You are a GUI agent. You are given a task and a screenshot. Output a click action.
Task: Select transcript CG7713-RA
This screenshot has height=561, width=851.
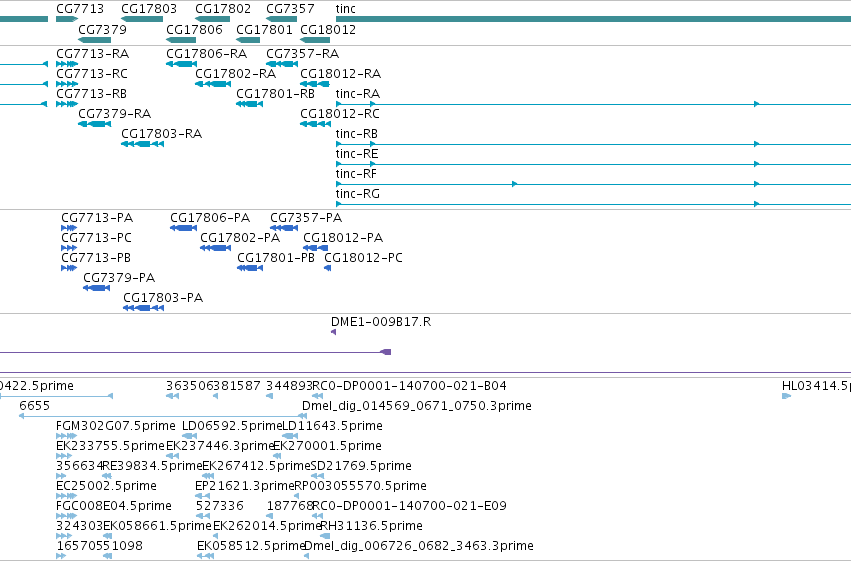pos(92,54)
